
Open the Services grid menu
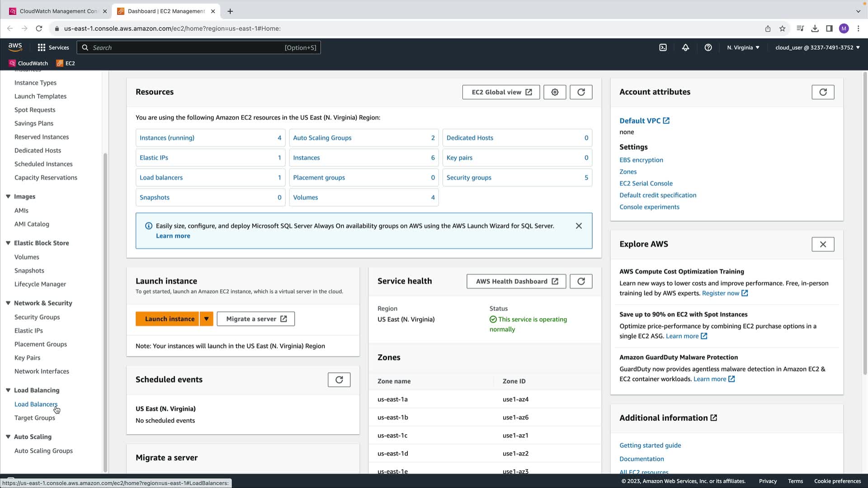(53, 47)
